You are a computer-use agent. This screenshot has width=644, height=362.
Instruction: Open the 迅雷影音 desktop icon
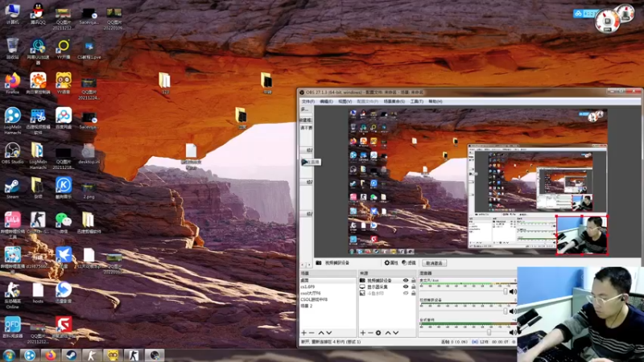pos(64,293)
